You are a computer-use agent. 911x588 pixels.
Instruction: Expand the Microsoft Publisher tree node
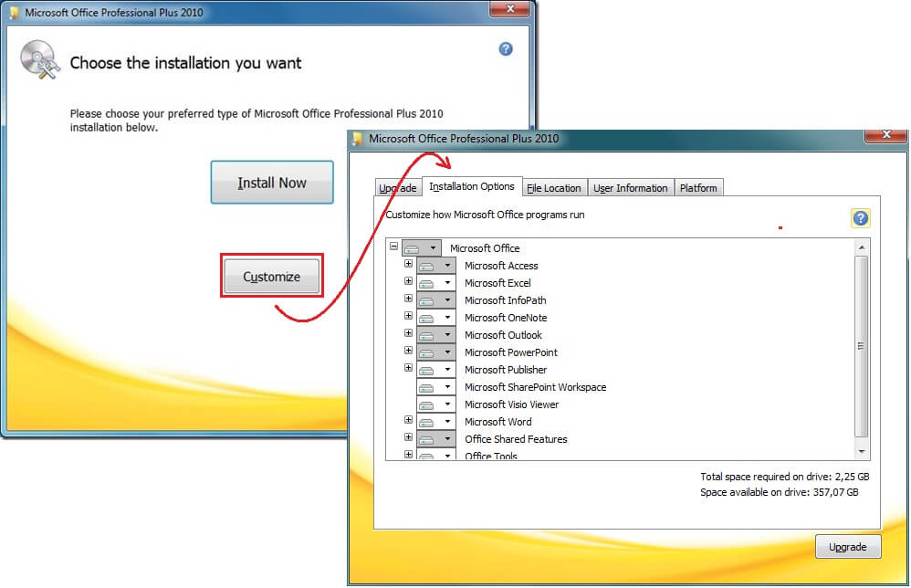tap(408, 368)
